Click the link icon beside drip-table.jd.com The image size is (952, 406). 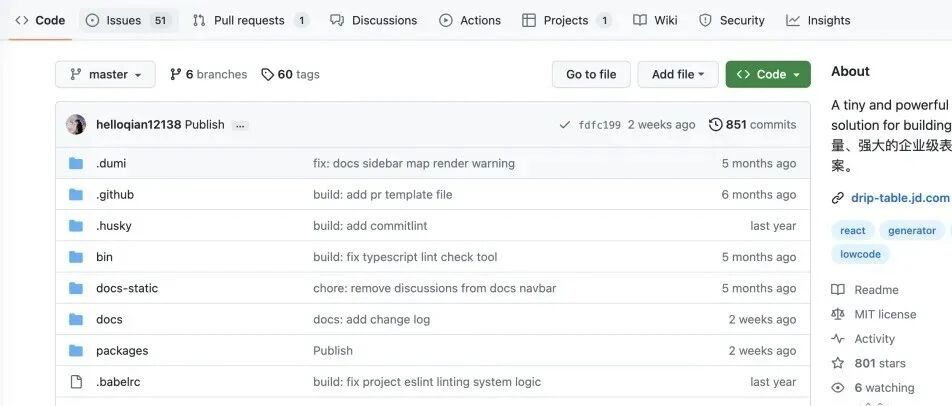coord(838,198)
